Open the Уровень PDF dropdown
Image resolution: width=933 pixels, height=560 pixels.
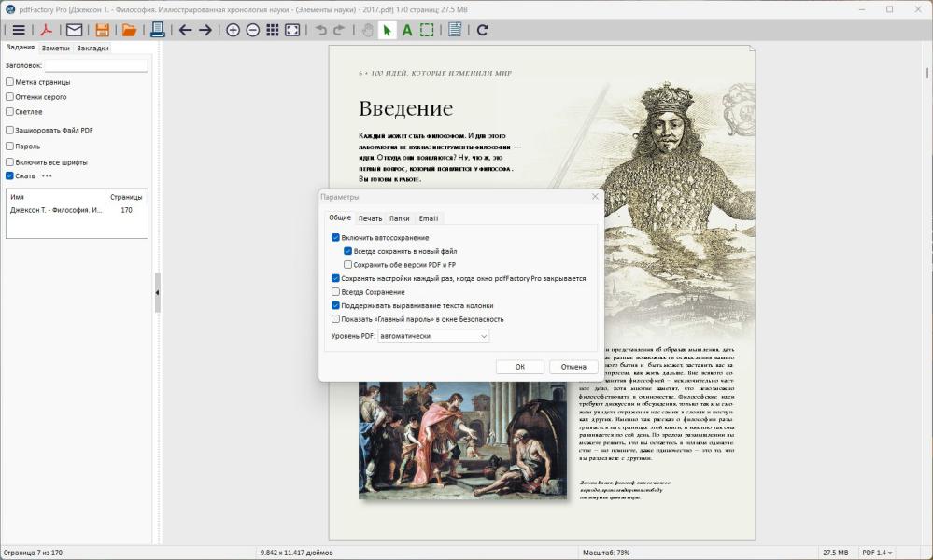click(x=433, y=336)
